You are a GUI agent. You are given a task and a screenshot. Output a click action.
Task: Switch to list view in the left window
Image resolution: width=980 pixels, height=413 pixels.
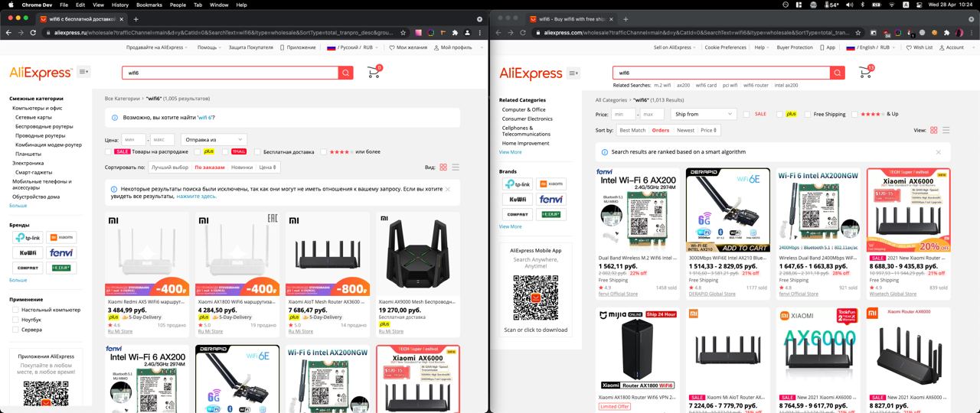tap(456, 167)
